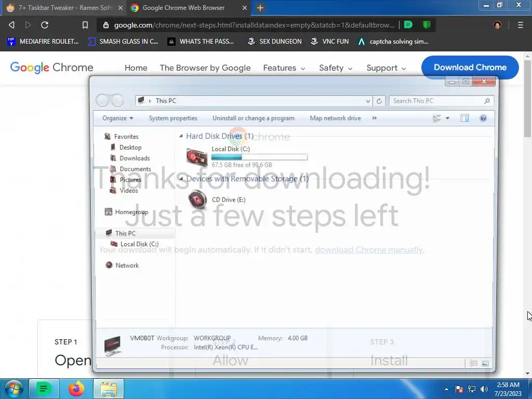This screenshot has height=399, width=532.
Task: Reload the page with the refresh icon
Action: click(45, 25)
